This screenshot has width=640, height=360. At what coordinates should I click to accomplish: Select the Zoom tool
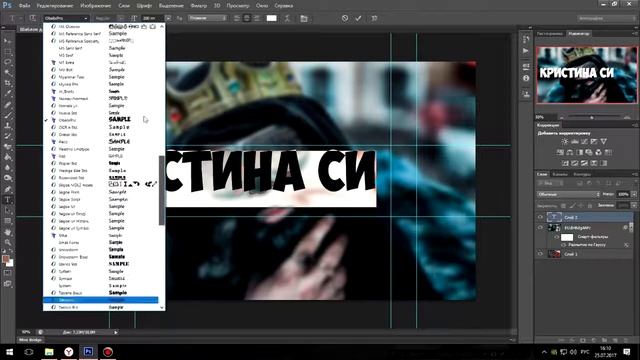click(x=8, y=242)
